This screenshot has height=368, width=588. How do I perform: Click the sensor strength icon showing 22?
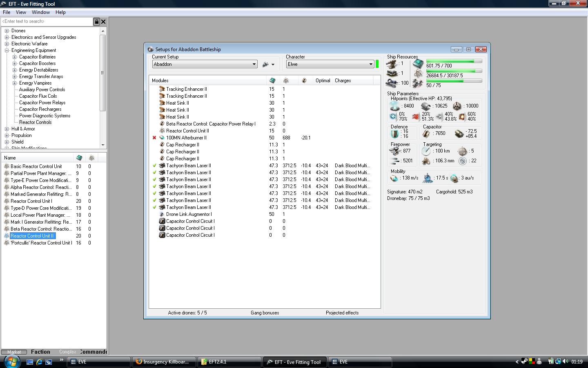tap(462, 161)
